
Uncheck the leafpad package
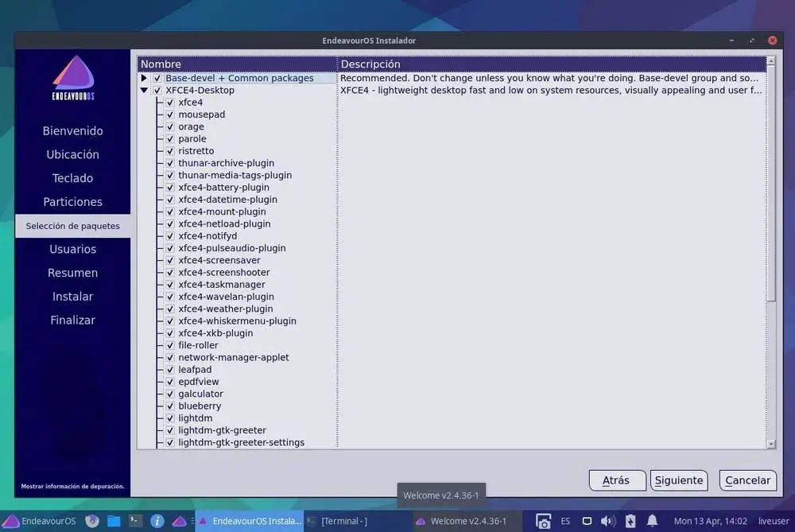click(x=170, y=370)
